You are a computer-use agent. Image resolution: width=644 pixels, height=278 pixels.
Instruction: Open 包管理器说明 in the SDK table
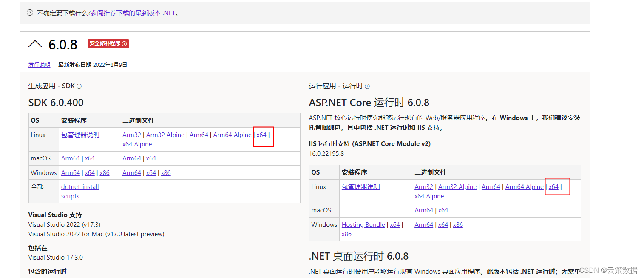pos(79,135)
